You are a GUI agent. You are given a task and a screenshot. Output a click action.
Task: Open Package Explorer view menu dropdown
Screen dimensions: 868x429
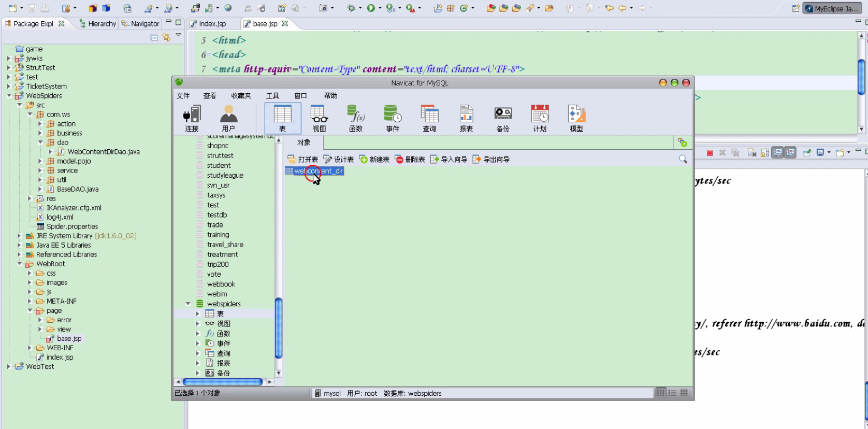(x=178, y=35)
